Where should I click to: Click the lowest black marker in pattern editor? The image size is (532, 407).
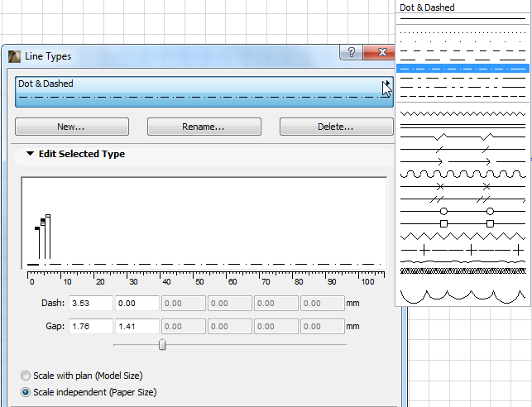tap(37, 228)
